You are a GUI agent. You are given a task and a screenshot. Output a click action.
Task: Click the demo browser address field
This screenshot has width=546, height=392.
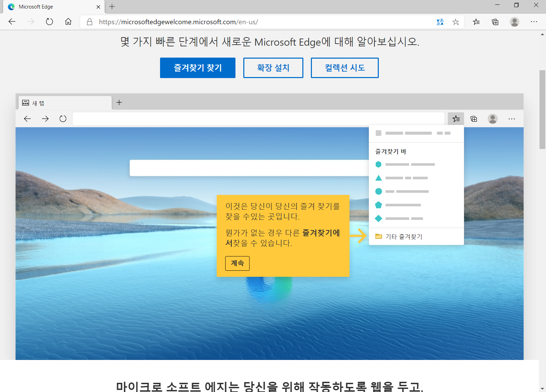click(x=258, y=119)
